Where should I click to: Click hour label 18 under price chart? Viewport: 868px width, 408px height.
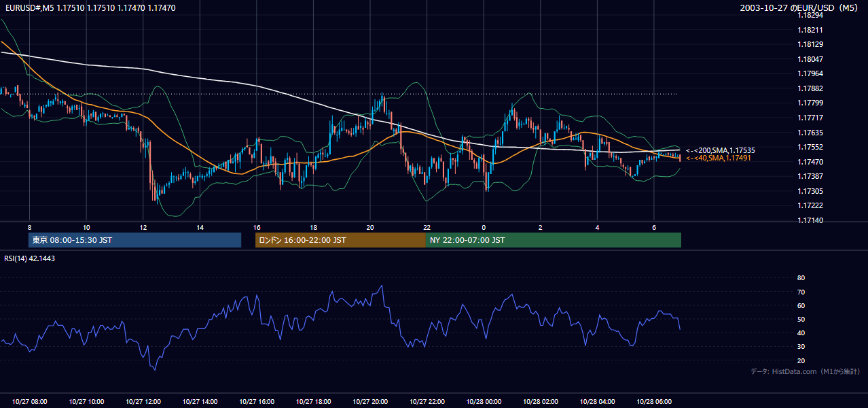tap(313, 227)
